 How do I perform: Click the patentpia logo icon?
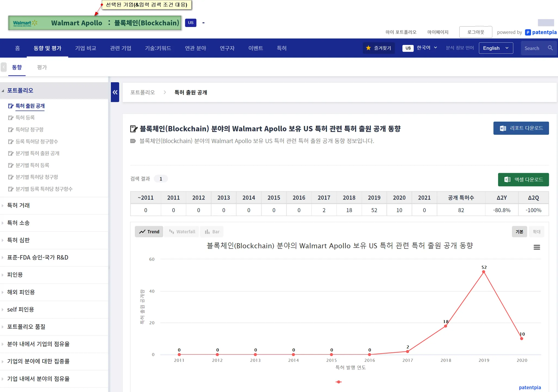tap(528, 32)
